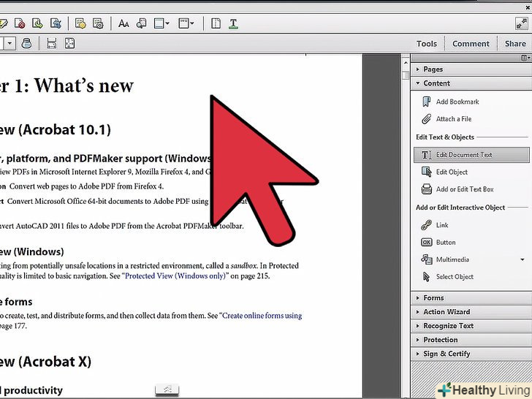Click the replace page icon with blue arrows

click(x=56, y=23)
